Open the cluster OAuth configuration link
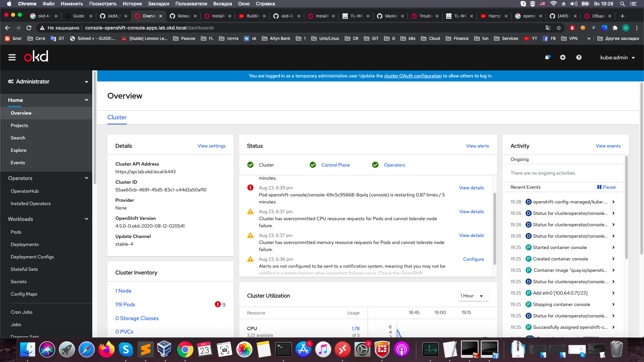Screen dimensions: 644x362 (413, 76)
